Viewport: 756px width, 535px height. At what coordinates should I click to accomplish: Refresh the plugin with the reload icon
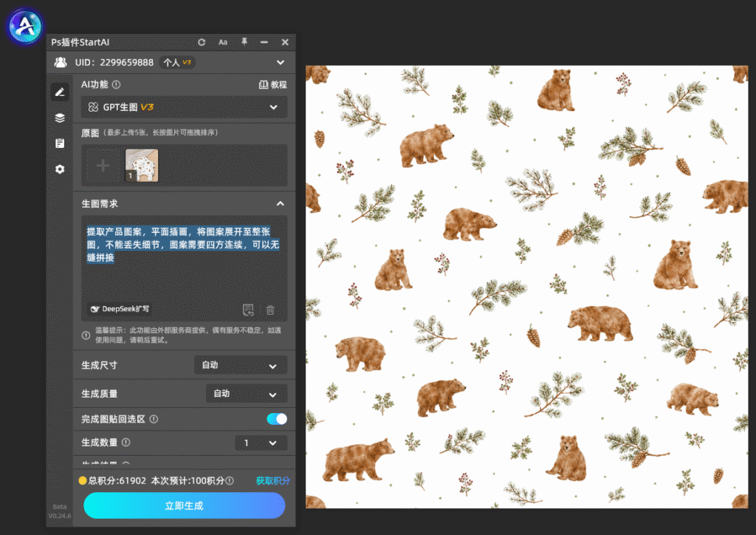pos(202,42)
